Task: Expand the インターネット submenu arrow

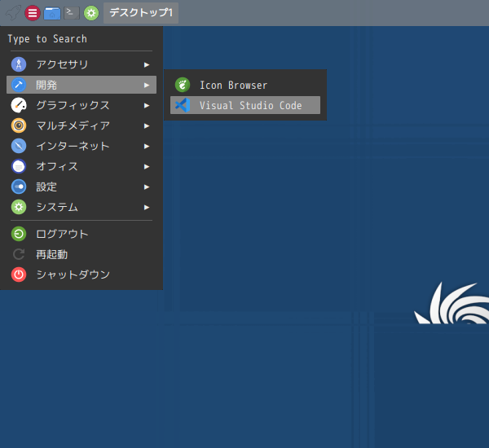Action: coord(147,147)
